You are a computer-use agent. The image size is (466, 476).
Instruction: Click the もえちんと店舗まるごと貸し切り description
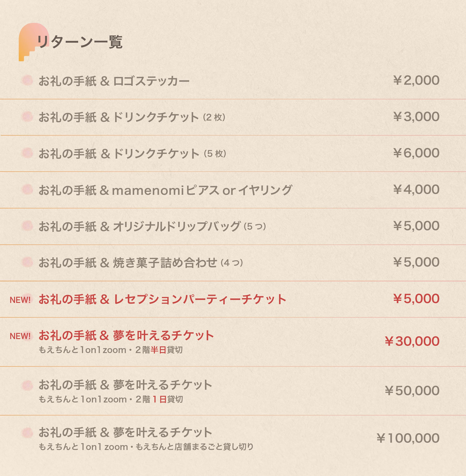pyautogui.click(x=195, y=447)
